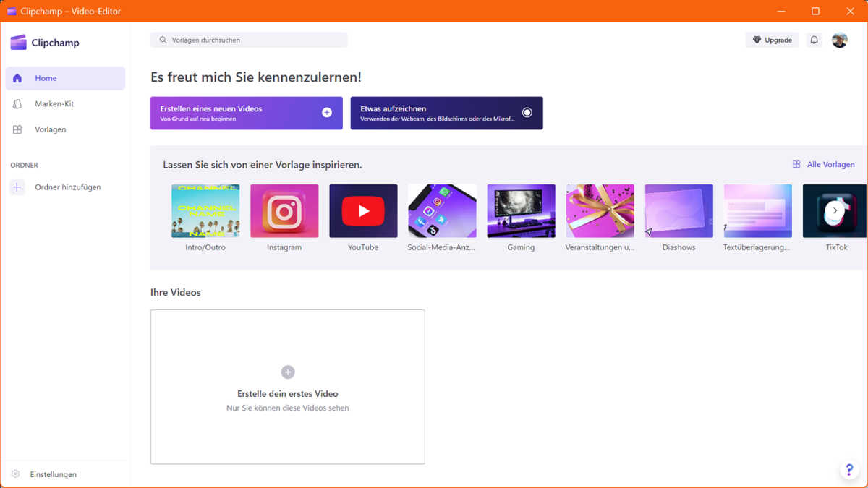Screen dimensions: 868x488
Task: Open the Intro/Outro template thumbnail
Action: (205, 211)
